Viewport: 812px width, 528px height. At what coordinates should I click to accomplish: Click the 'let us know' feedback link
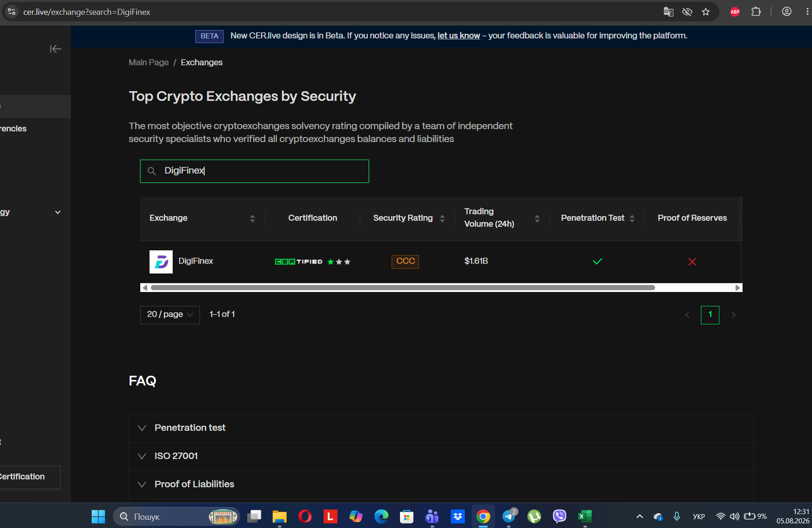click(459, 36)
